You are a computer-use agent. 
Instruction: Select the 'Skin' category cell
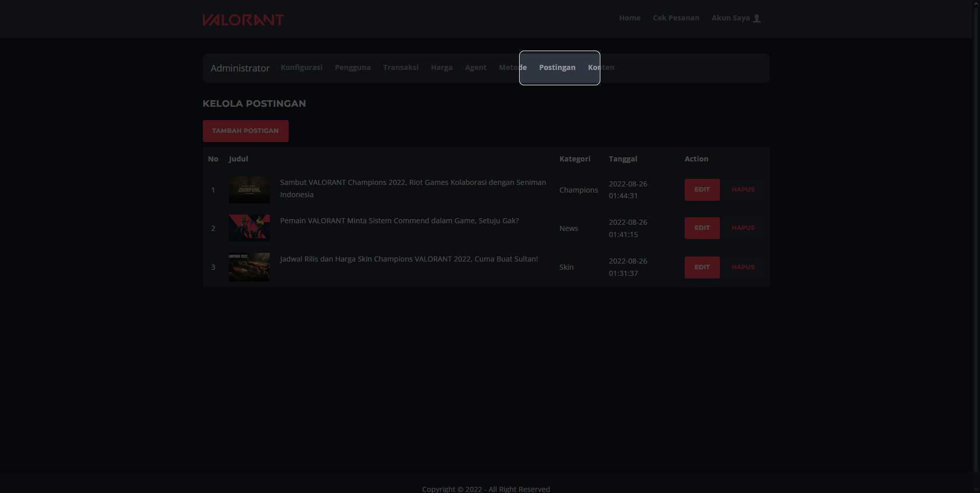566,267
